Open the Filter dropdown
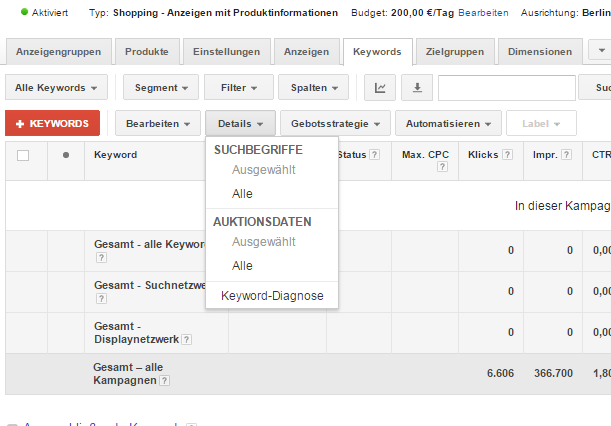 pos(239,88)
